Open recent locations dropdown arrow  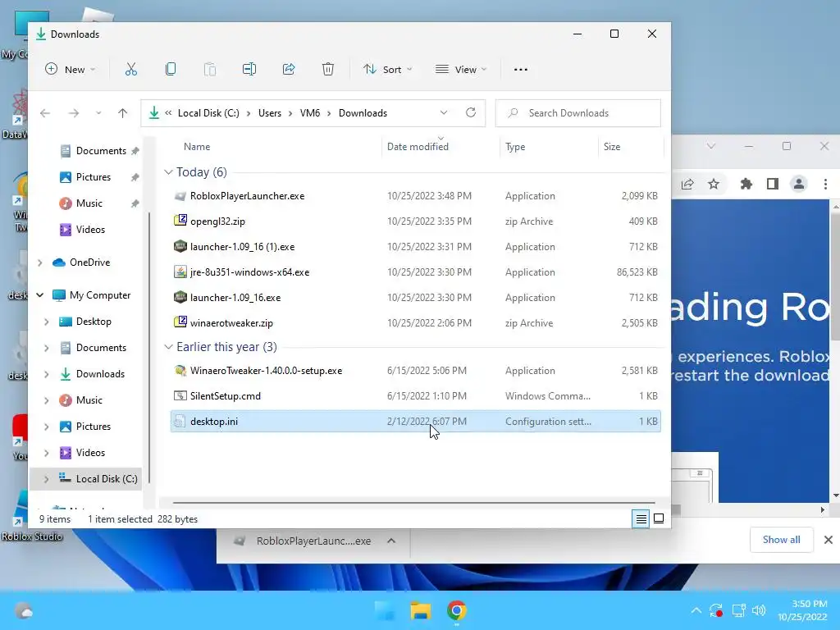98,113
